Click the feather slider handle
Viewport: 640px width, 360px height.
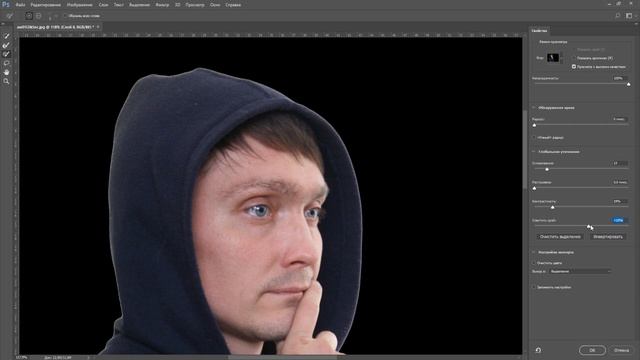pos(534,188)
